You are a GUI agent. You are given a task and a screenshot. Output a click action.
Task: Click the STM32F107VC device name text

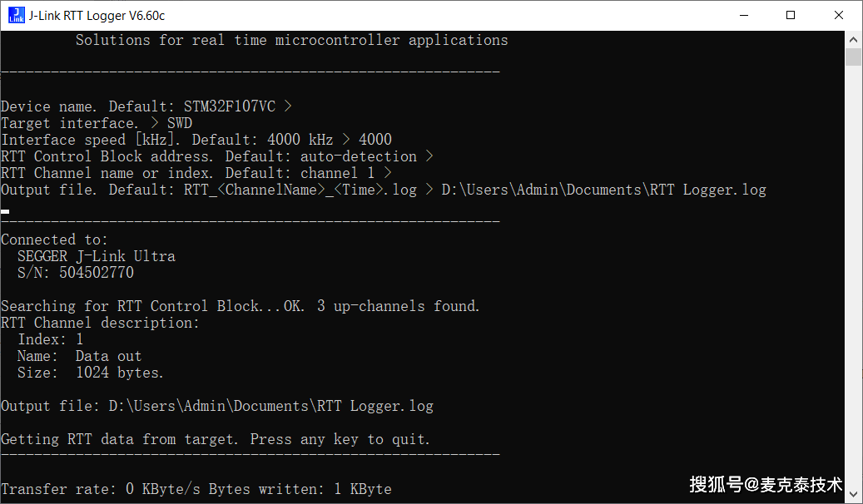(x=229, y=106)
